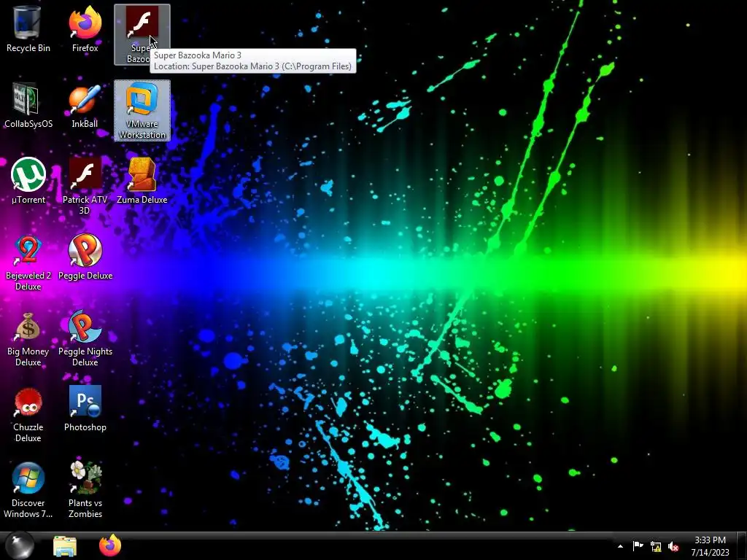
Task: Select the VMware Workstation shortcut
Action: (142, 110)
